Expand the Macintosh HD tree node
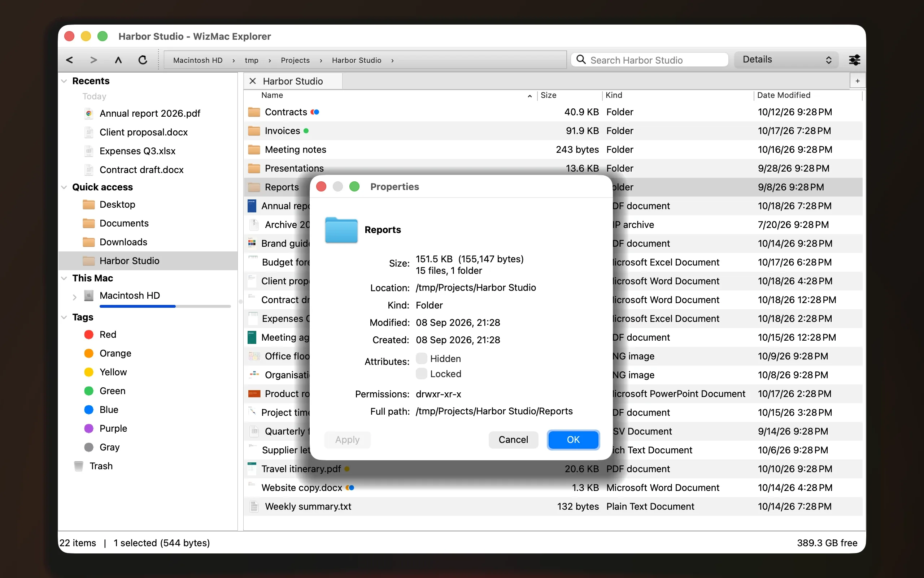The image size is (924, 578). (75, 297)
